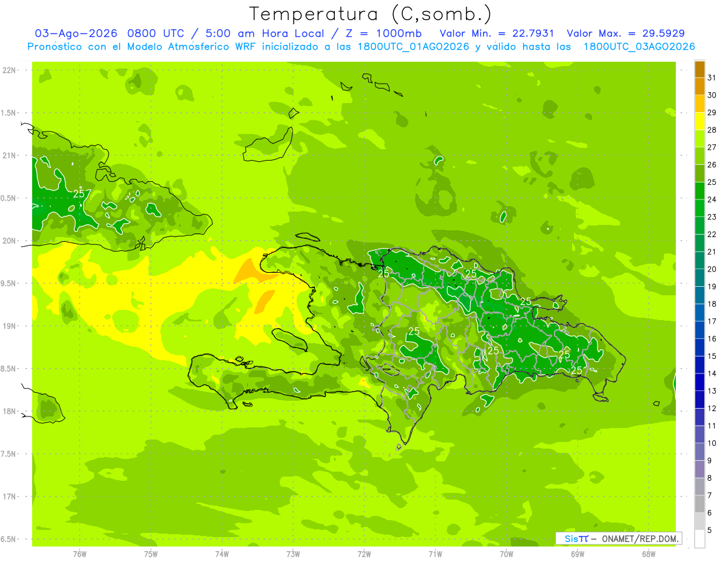Click 'Valor Min. = 22.7931' text
728x562 pixels.
click(497, 33)
